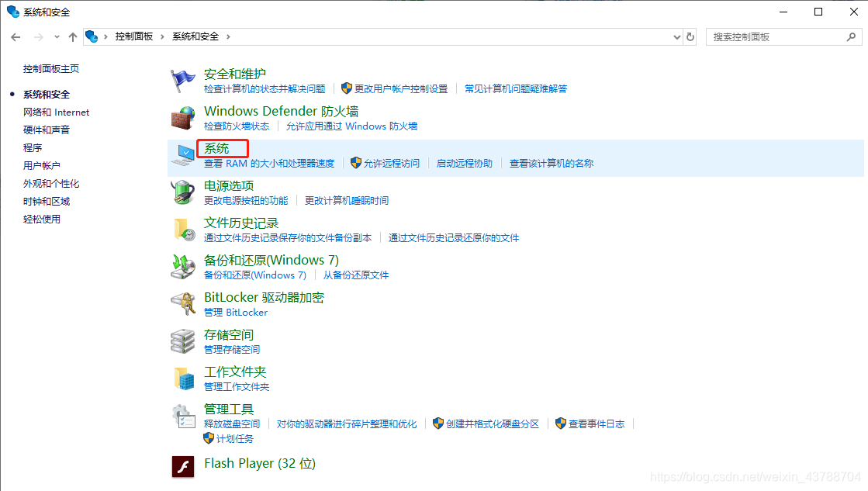Open 管理 BitLocker link

236,312
